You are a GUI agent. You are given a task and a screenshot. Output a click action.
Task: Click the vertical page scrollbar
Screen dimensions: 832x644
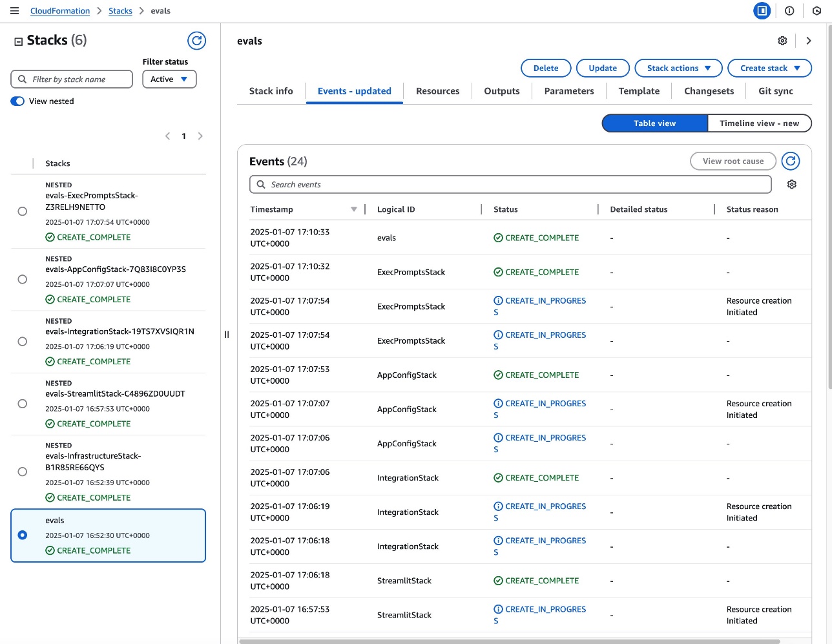pos(829,207)
